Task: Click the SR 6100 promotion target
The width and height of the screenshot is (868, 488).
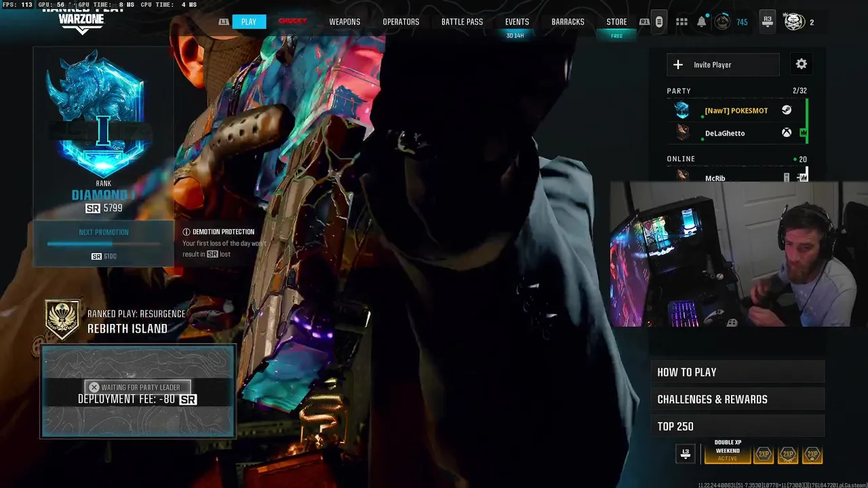Action: tap(104, 256)
